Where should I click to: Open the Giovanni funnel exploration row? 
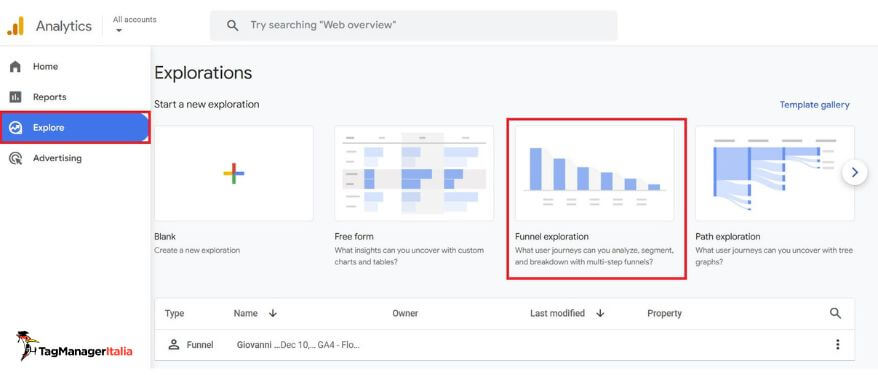tap(505, 345)
